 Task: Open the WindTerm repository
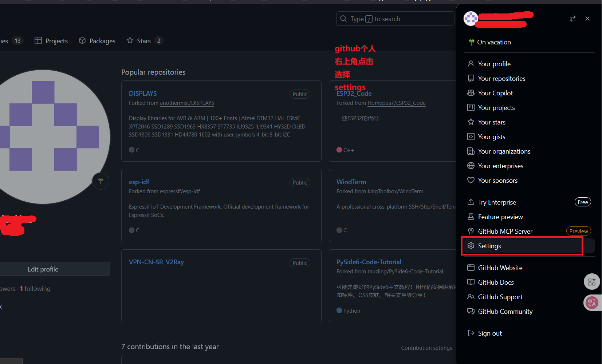click(x=351, y=182)
